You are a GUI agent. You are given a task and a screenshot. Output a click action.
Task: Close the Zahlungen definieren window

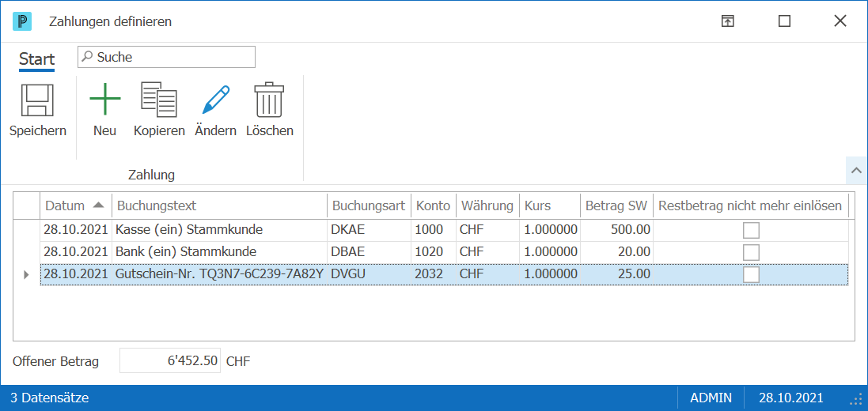pyautogui.click(x=840, y=21)
